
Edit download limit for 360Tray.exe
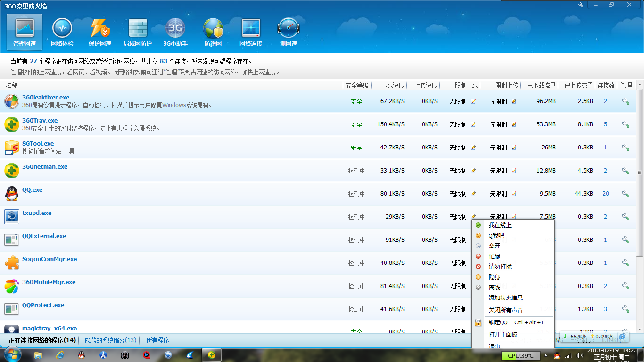[x=473, y=124]
